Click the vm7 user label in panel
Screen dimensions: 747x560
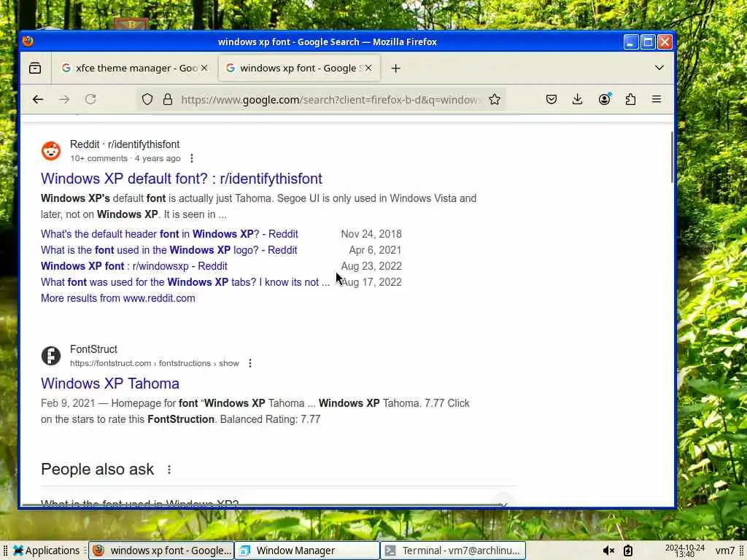coord(724,551)
